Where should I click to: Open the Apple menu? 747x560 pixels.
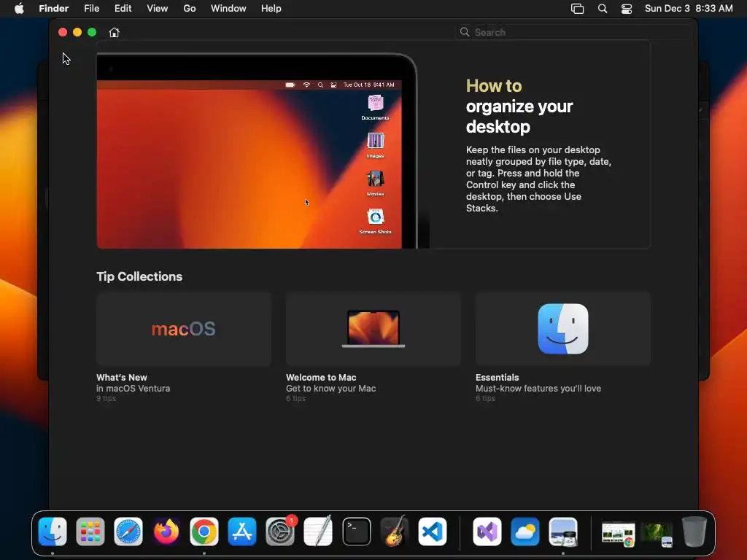[19, 9]
